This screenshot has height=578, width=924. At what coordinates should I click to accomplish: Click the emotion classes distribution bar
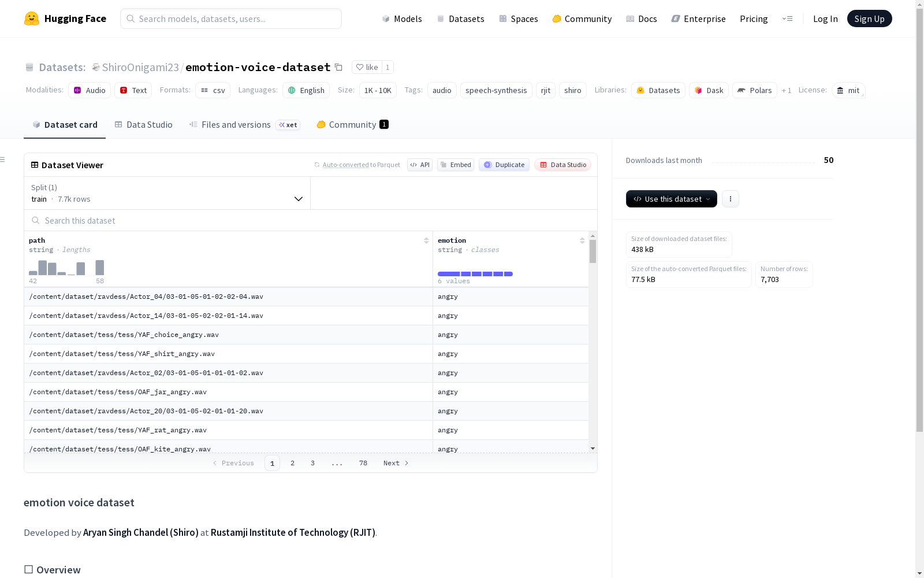point(475,274)
